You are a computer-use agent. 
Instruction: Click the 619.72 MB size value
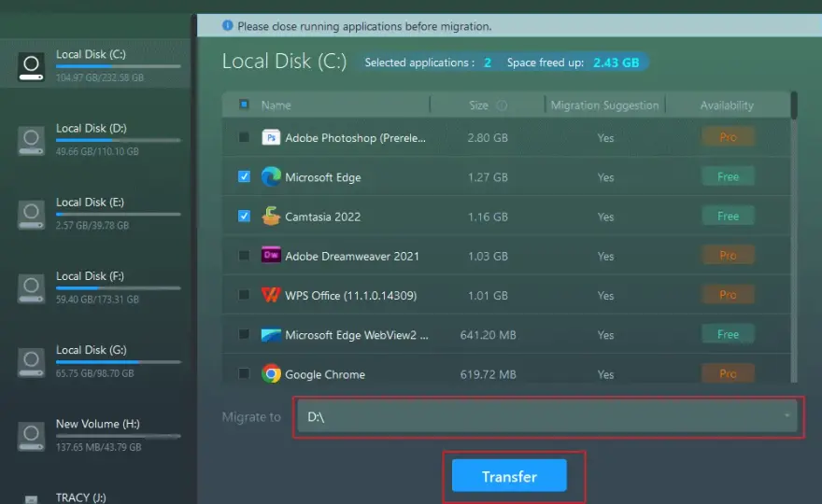pos(488,374)
